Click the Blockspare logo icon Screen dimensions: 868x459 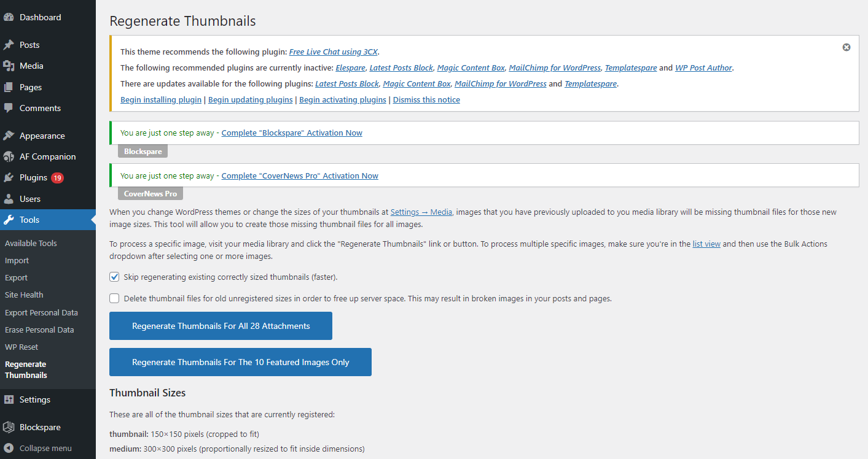9,427
